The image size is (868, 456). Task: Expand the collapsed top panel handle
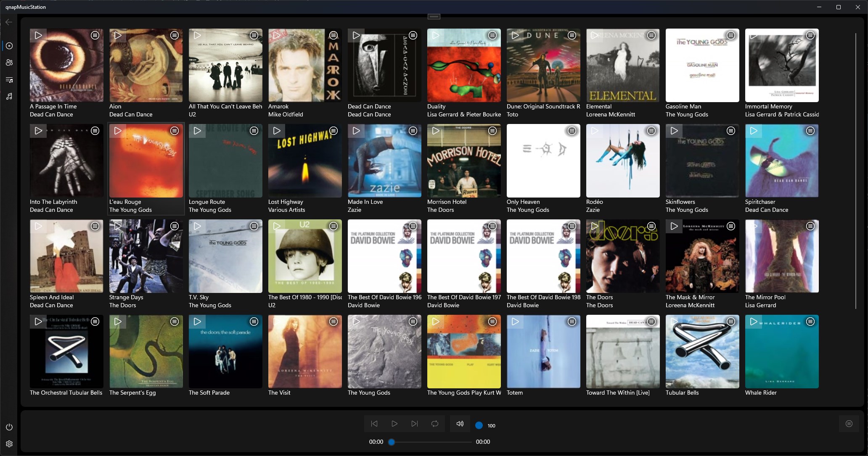[434, 16]
